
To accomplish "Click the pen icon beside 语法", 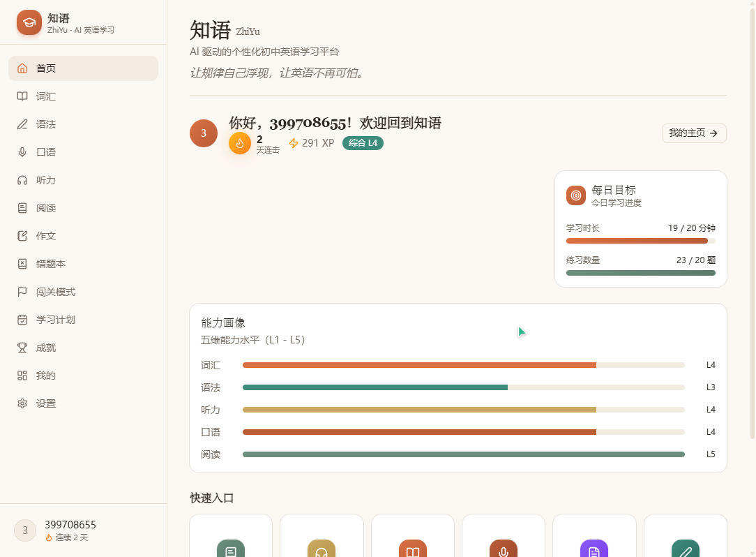I will tap(22, 124).
